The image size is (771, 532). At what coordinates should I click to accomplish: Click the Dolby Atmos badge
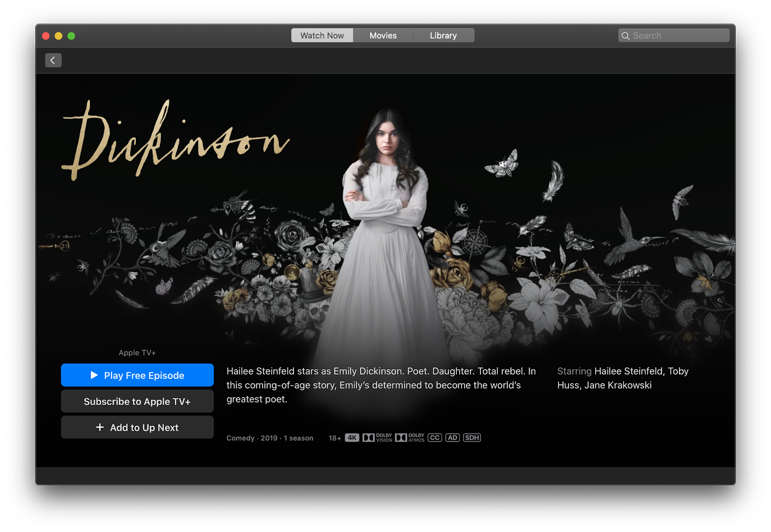click(410, 438)
